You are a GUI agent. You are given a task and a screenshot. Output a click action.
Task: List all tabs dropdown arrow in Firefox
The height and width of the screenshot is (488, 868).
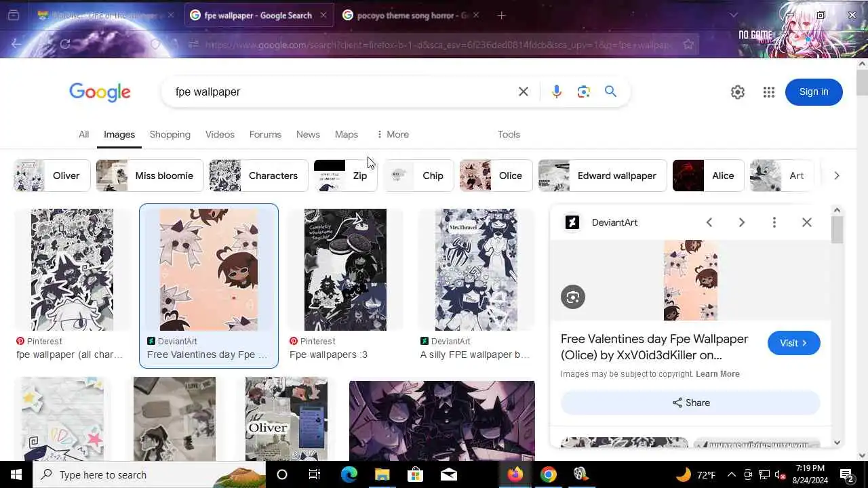click(x=733, y=15)
